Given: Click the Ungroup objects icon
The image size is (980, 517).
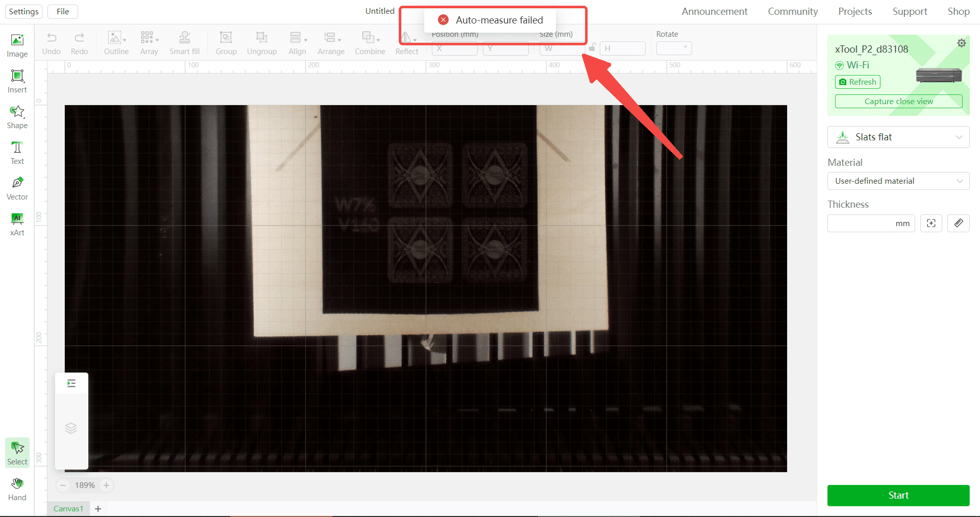Looking at the screenshot, I should [x=262, y=43].
